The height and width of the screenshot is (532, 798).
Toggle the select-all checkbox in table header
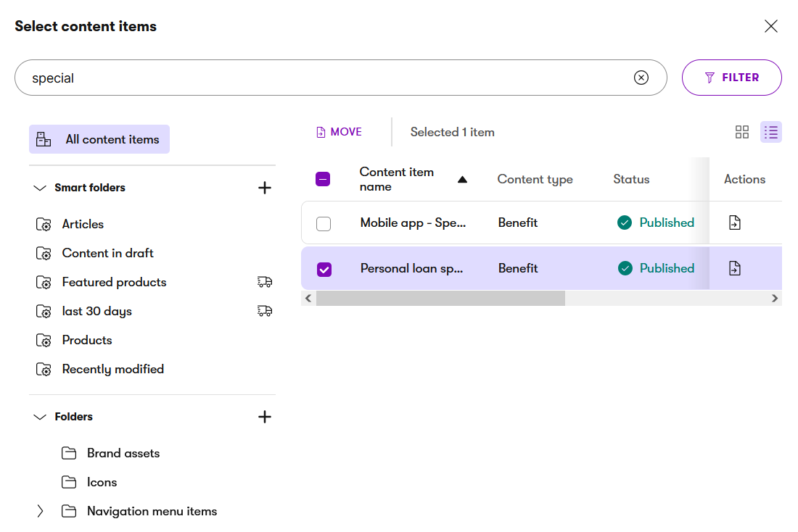323,179
